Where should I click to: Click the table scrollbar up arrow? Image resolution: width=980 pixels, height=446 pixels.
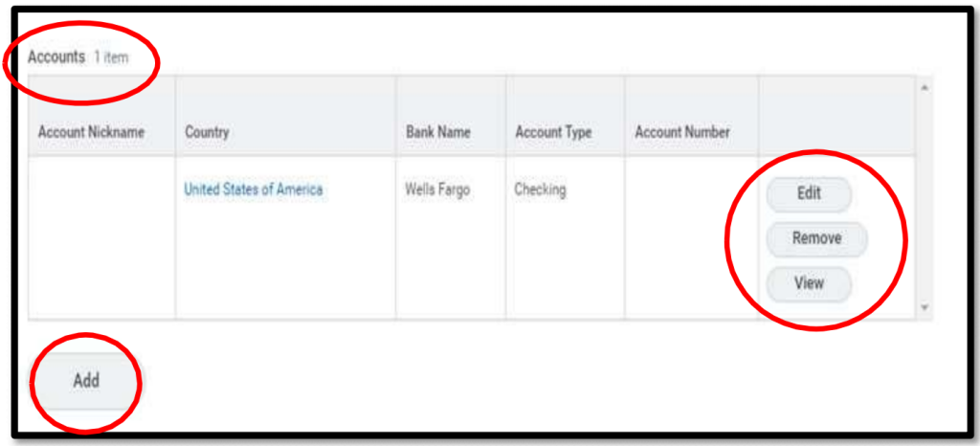pos(924,87)
